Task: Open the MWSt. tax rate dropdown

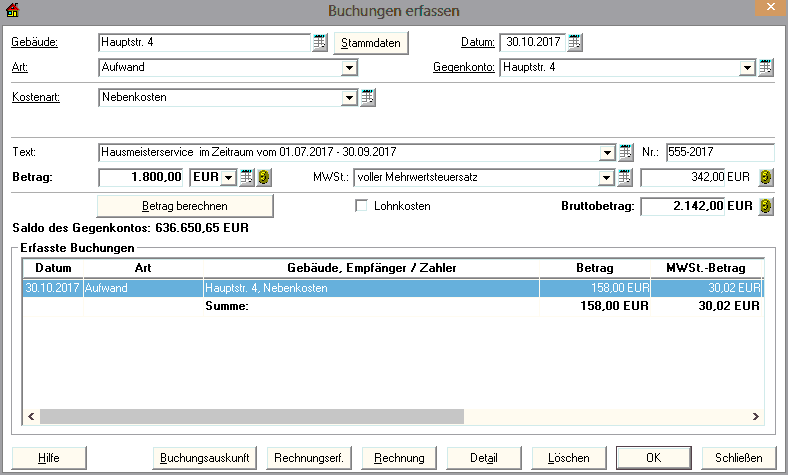Action: pos(606,178)
